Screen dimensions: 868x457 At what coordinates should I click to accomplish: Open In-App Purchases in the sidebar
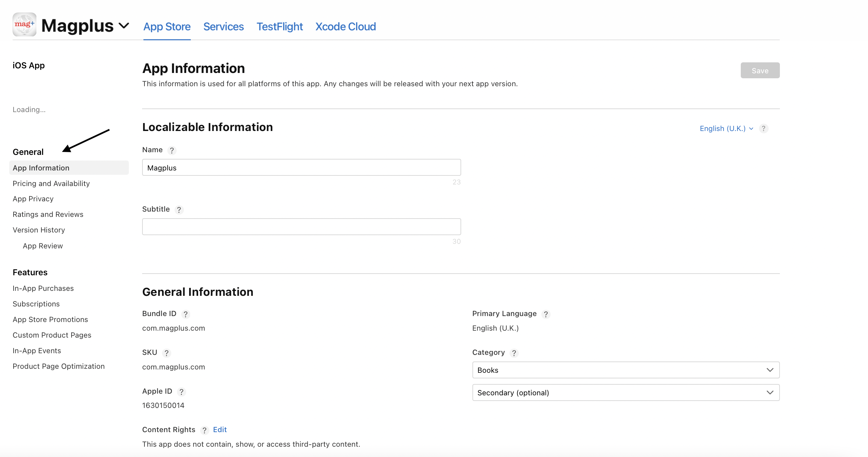(x=43, y=288)
